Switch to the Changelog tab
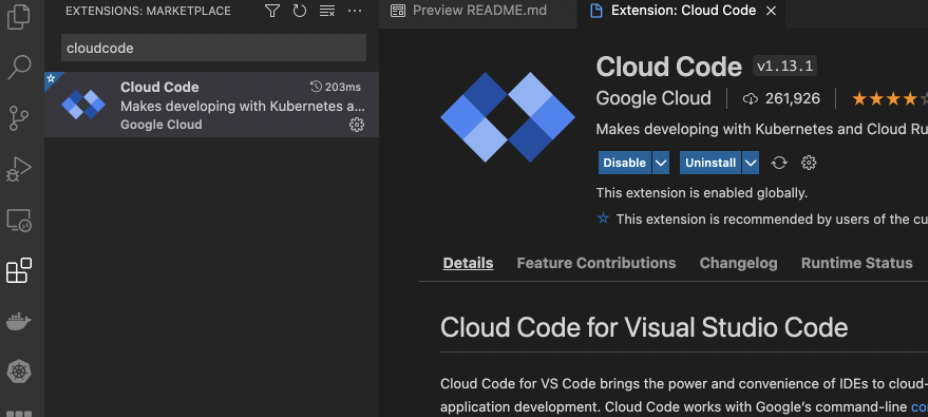Image resolution: width=928 pixels, height=417 pixels. (x=738, y=263)
